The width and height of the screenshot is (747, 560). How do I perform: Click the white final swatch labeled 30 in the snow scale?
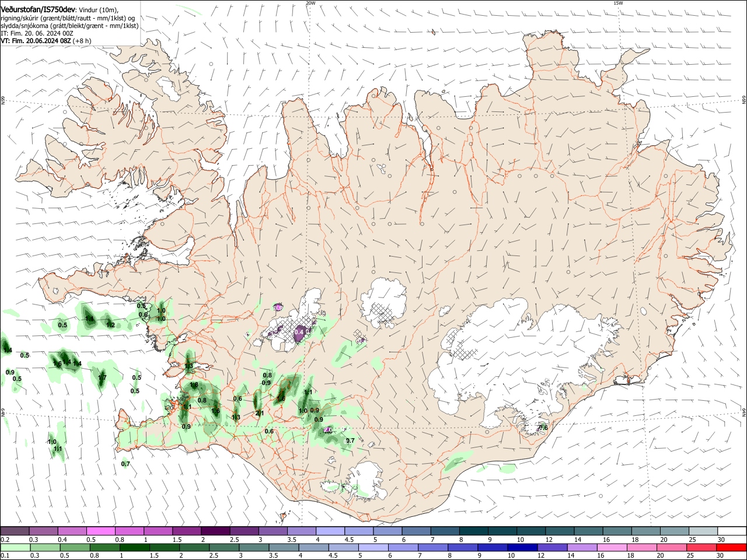click(732, 531)
